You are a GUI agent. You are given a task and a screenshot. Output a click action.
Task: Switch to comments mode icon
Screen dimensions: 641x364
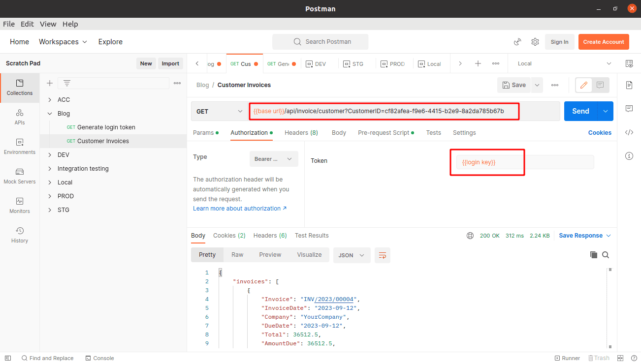(600, 85)
